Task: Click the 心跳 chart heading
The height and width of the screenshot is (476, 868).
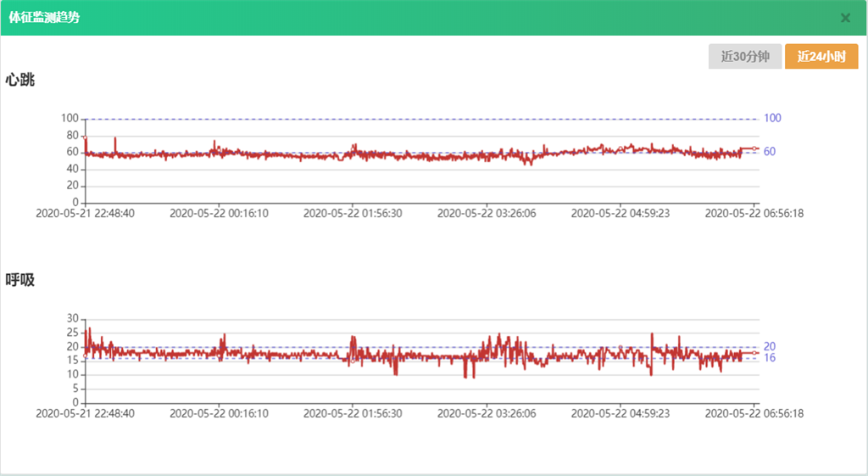Action: pos(20,81)
